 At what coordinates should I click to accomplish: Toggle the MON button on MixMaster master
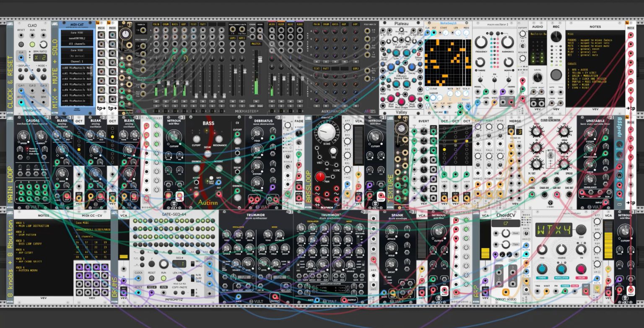click(260, 106)
